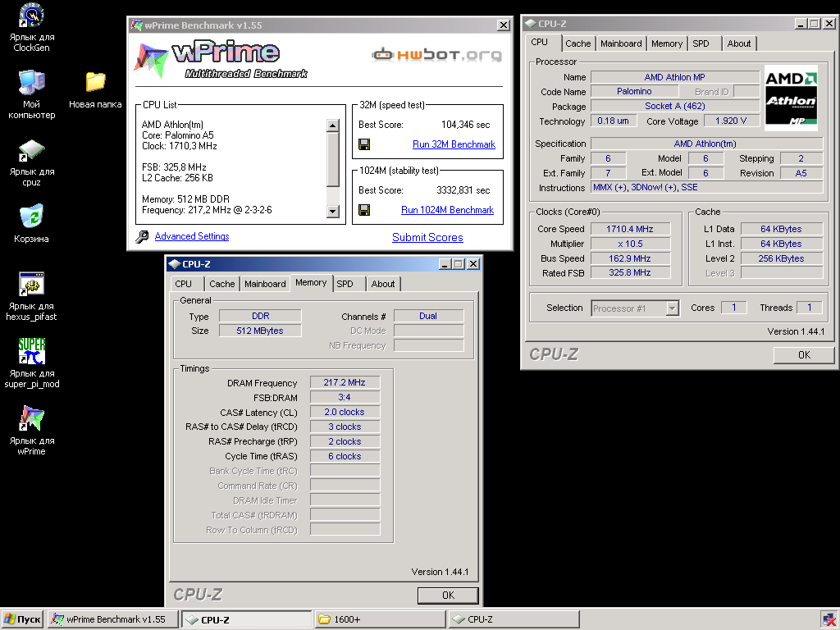Click the Threads count field

click(x=810, y=308)
